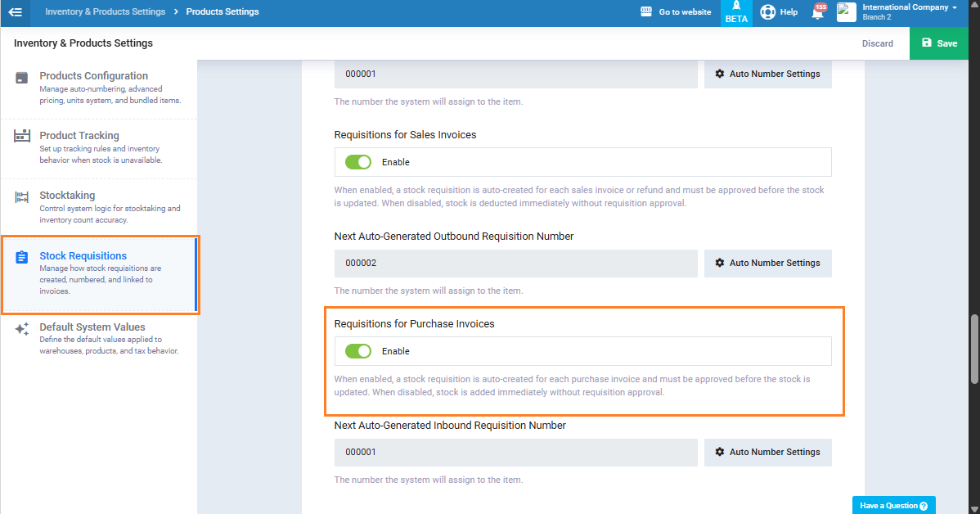Click the Default System Values sparkle icon
This screenshot has width=980, height=514.
tap(22, 328)
